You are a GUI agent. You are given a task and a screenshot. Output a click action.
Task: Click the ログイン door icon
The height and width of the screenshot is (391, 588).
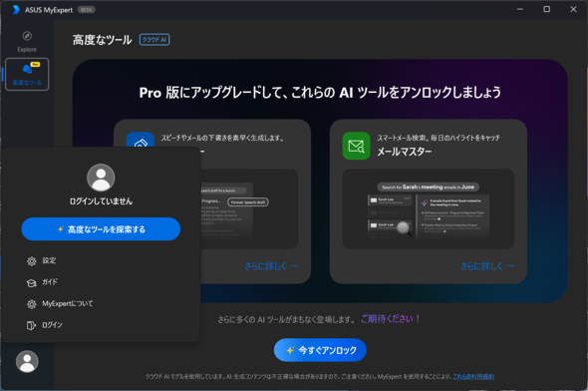pyautogui.click(x=32, y=325)
